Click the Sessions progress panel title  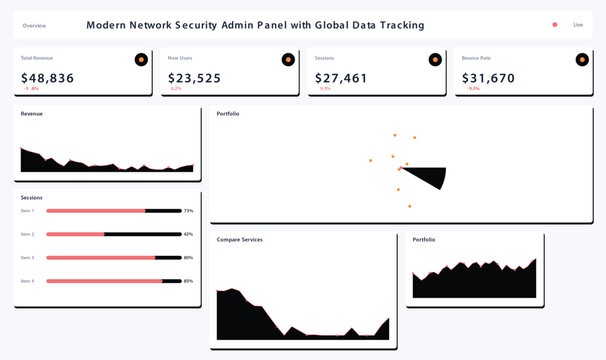point(32,198)
